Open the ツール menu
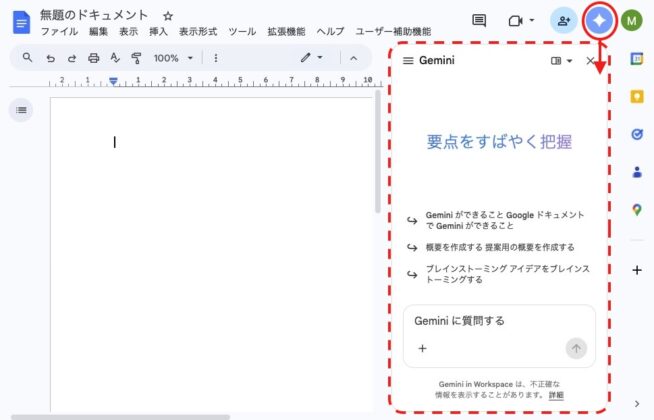The width and height of the screenshot is (654, 420). point(242,32)
